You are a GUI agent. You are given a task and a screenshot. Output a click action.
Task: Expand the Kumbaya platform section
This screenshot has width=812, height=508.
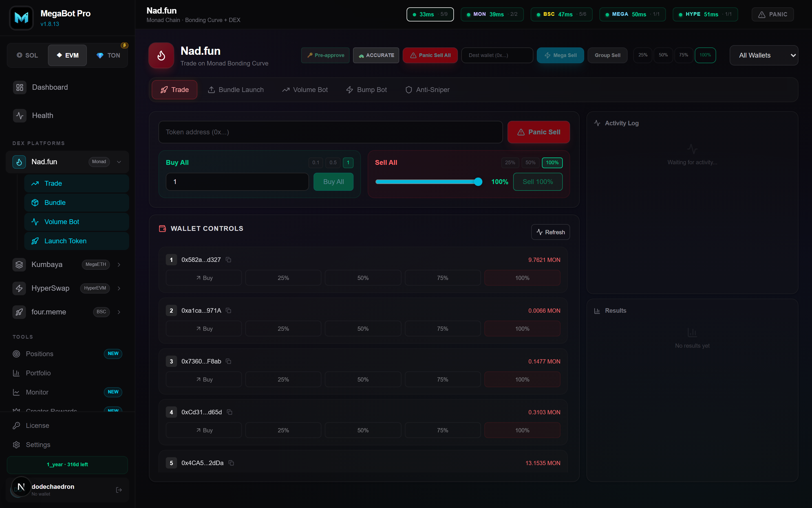119,265
